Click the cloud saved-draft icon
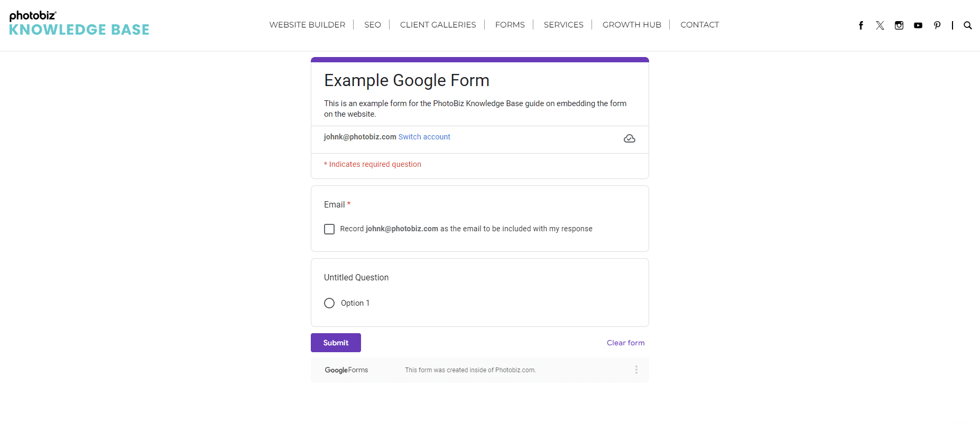 [630, 138]
